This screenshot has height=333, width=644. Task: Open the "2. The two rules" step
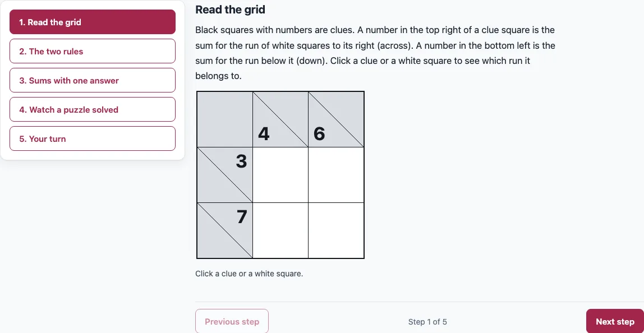pyautogui.click(x=93, y=52)
